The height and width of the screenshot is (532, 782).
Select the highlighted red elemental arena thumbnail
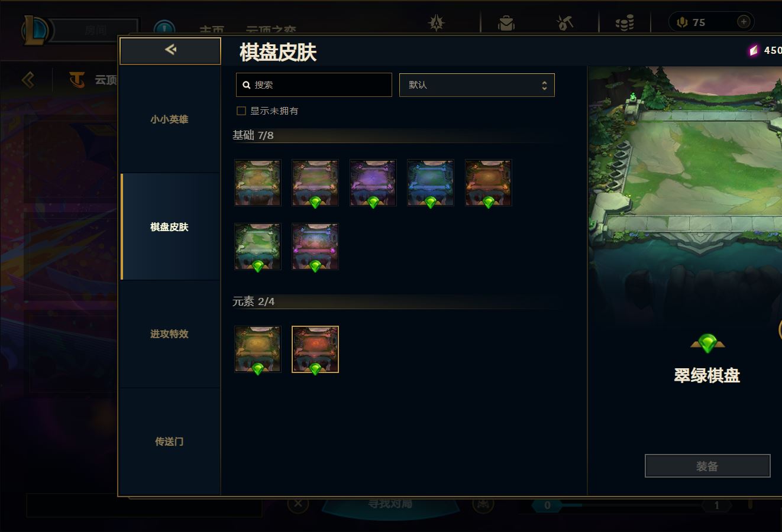coord(315,349)
